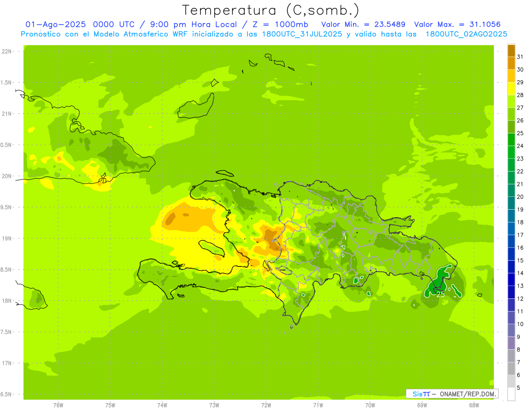Click the '18N' latitude axis label

coord(6,301)
